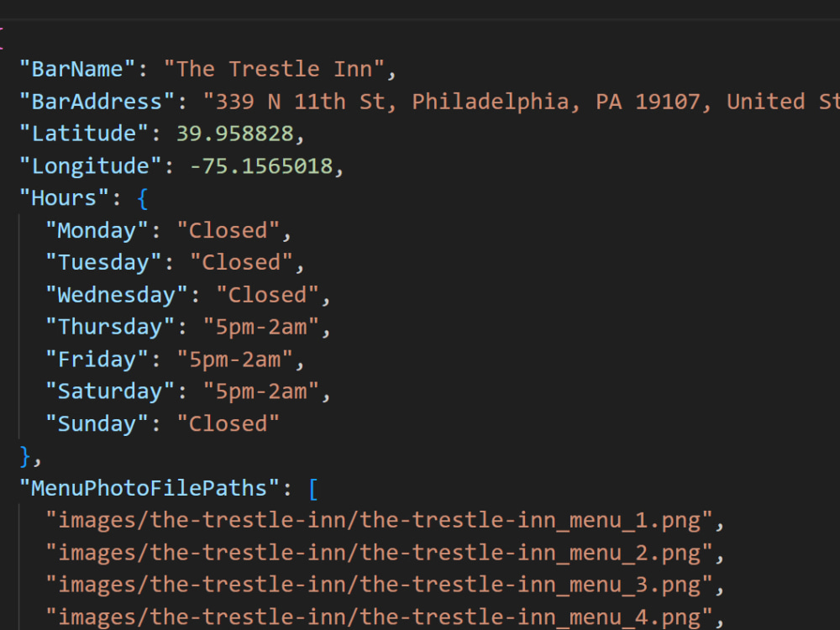Click the "Thursday" key
The width and height of the screenshot is (840, 630).
click(110, 328)
